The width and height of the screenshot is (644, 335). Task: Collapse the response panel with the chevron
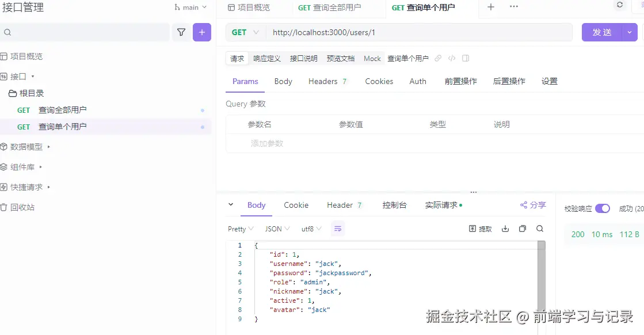point(231,204)
